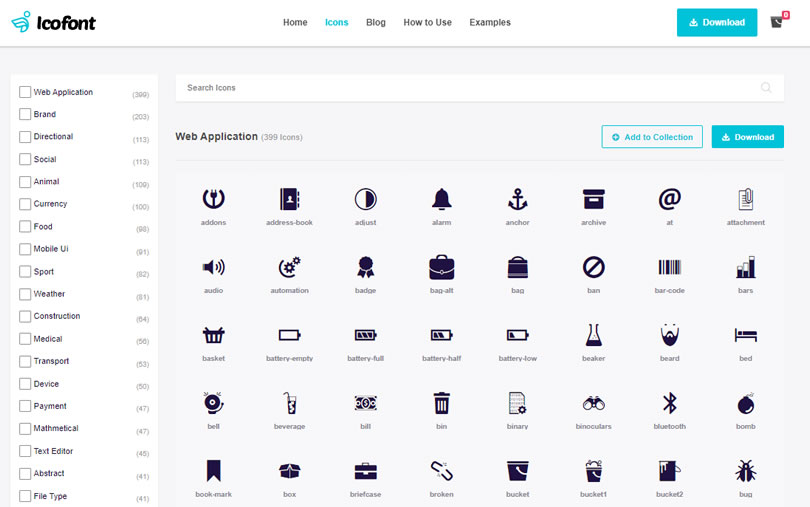Open the Icons nav item
810x507 pixels.
[336, 22]
